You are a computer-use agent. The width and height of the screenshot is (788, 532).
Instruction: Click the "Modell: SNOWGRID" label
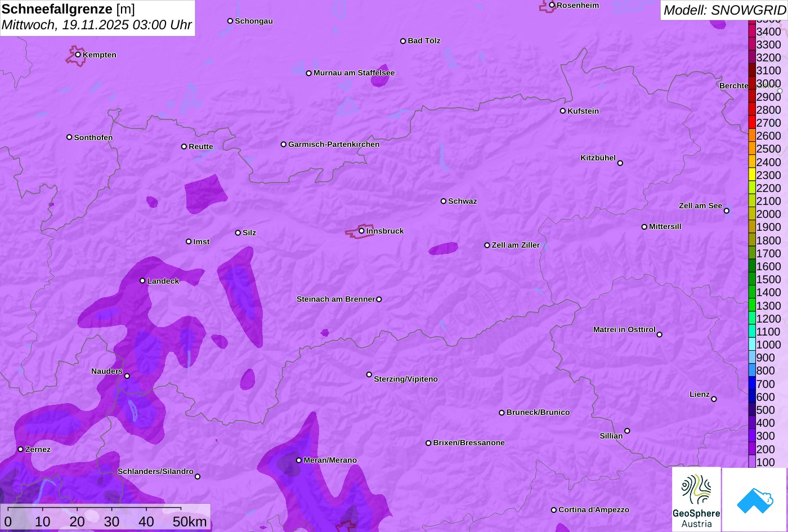[x=724, y=10]
